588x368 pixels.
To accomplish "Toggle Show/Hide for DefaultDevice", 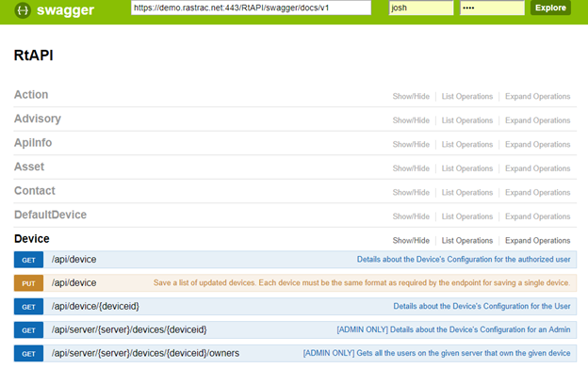I will coord(411,216).
